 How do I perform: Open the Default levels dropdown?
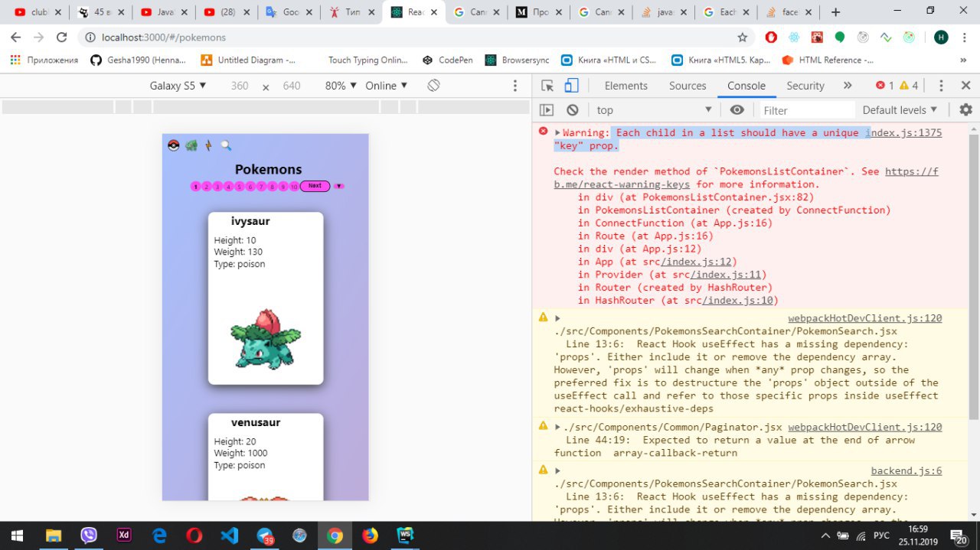coord(900,110)
